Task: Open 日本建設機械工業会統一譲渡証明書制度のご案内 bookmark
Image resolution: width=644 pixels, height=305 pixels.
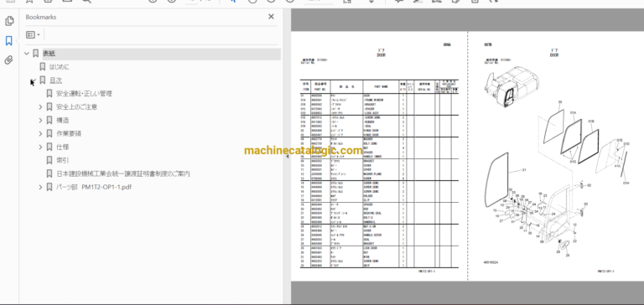Action: tap(123, 174)
